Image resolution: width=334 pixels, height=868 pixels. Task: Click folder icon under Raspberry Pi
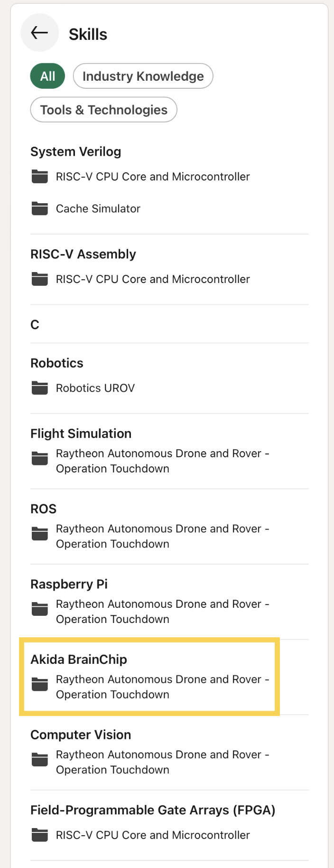pos(39,609)
